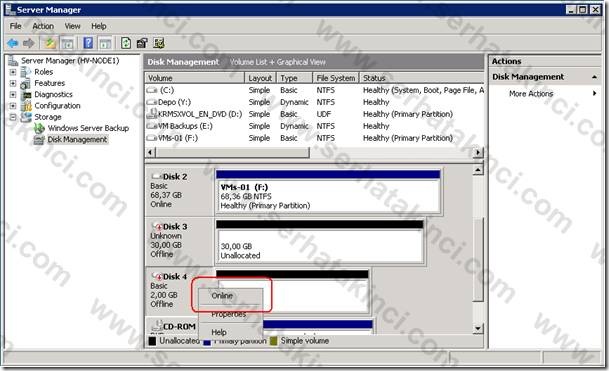The height and width of the screenshot is (371, 609).
Task: Click the Server Manager (HV-NODE1) root icon
Action: (13, 61)
